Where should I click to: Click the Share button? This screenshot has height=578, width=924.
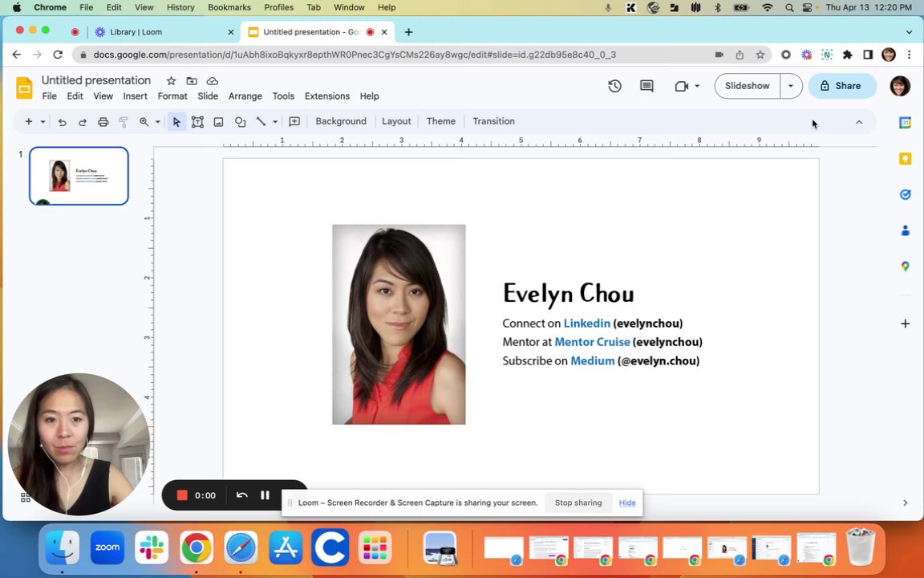click(841, 86)
